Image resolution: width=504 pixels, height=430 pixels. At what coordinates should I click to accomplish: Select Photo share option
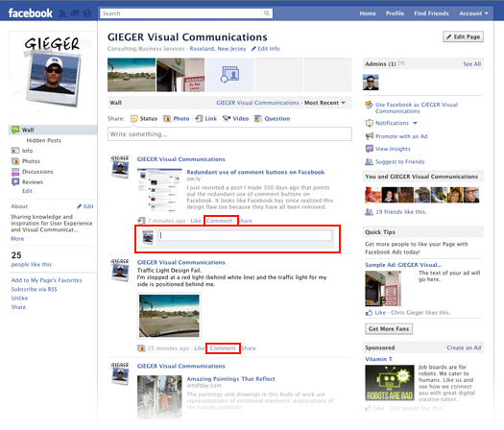(x=176, y=119)
